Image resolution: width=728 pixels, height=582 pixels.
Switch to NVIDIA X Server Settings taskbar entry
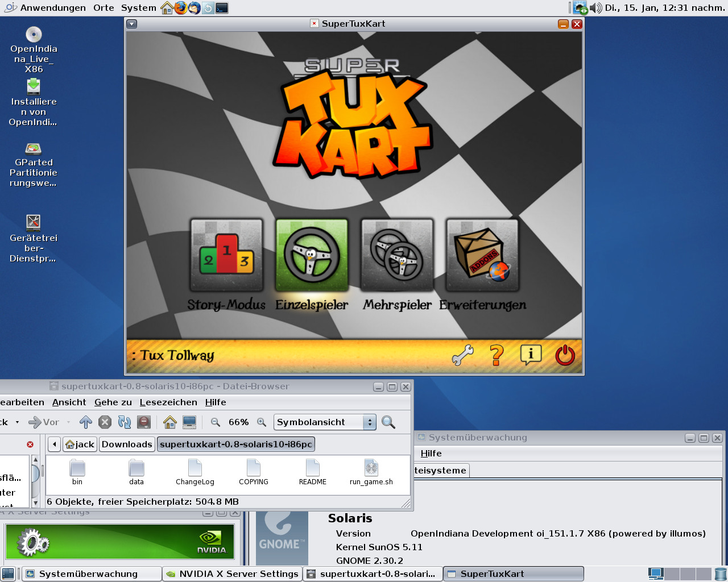point(232,574)
